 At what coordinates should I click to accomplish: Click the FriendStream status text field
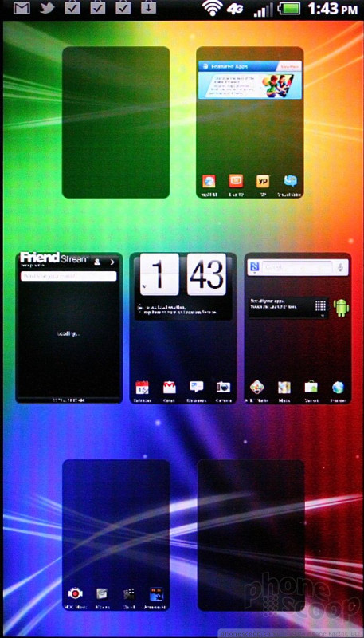pyautogui.click(x=68, y=276)
